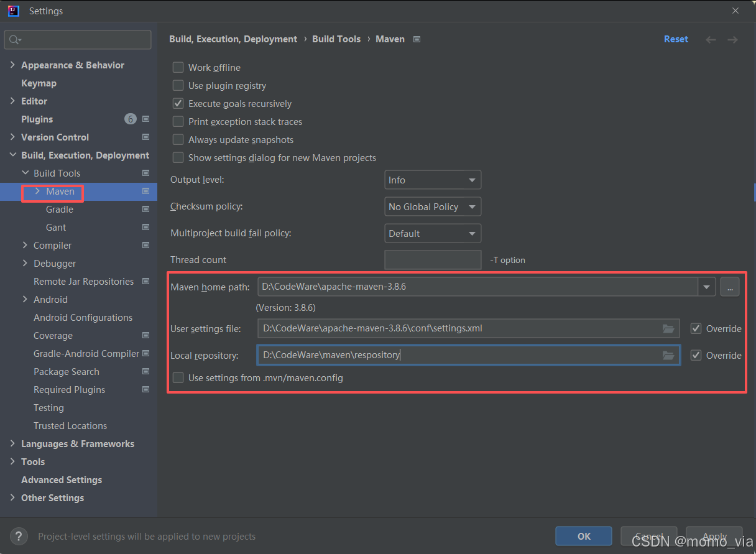Open Multiproject build fail policy dropdown
The width and height of the screenshot is (756, 554).
click(x=433, y=233)
